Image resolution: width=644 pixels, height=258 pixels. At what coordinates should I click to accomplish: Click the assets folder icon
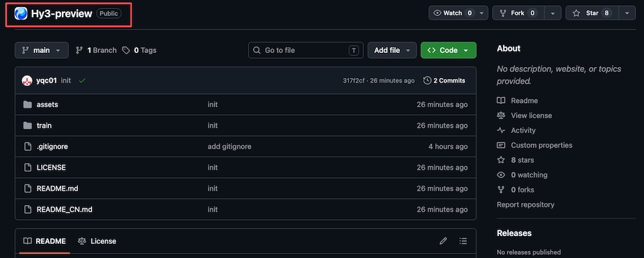[x=28, y=104]
